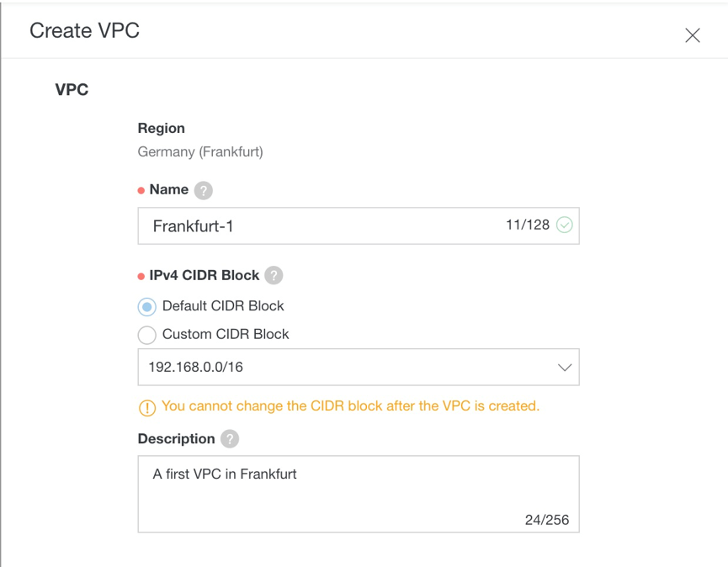Click the orange CIDR warning icon
Viewport: 728px width, 567px height.
click(147, 407)
